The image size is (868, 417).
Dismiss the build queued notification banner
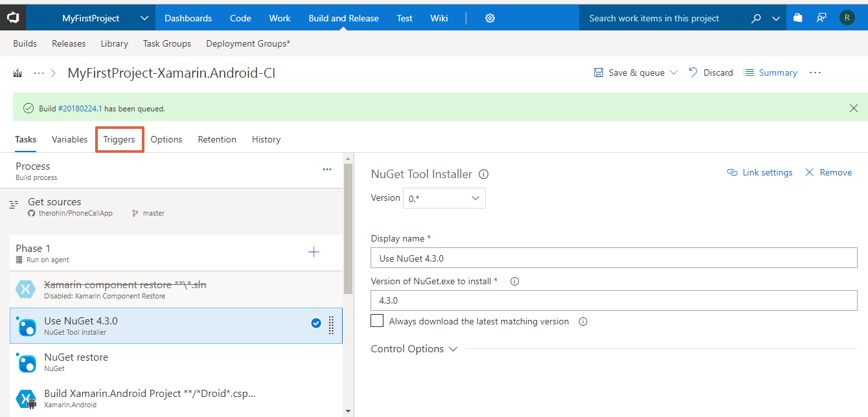pos(854,108)
